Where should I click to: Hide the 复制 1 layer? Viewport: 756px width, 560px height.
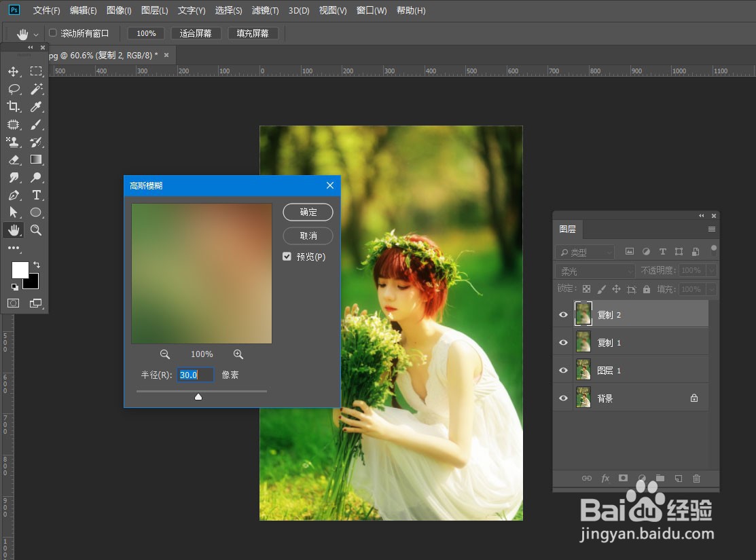coord(563,343)
